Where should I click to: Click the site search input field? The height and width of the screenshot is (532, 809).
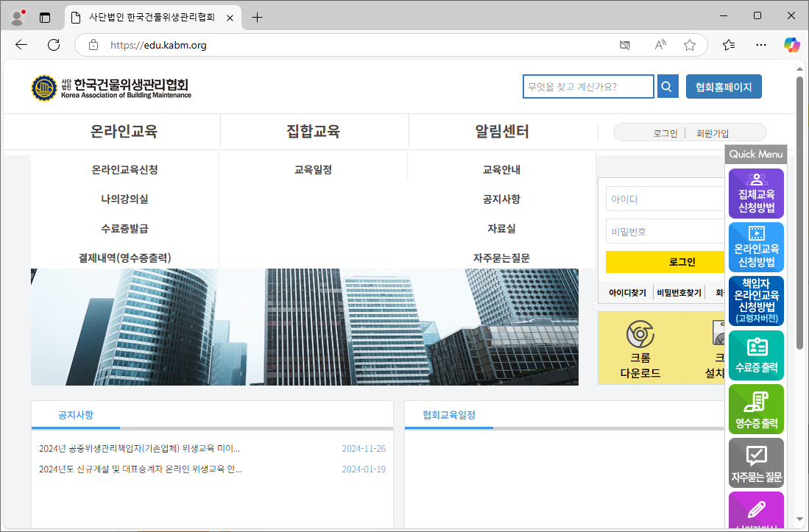point(588,87)
